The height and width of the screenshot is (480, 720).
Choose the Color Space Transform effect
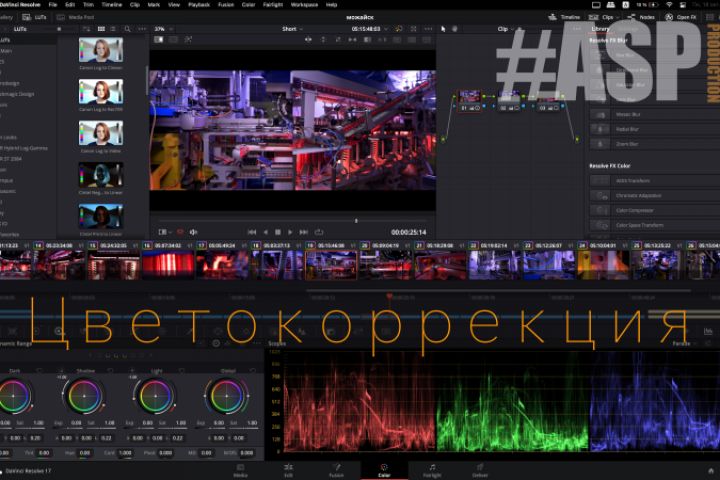pyautogui.click(x=655, y=225)
